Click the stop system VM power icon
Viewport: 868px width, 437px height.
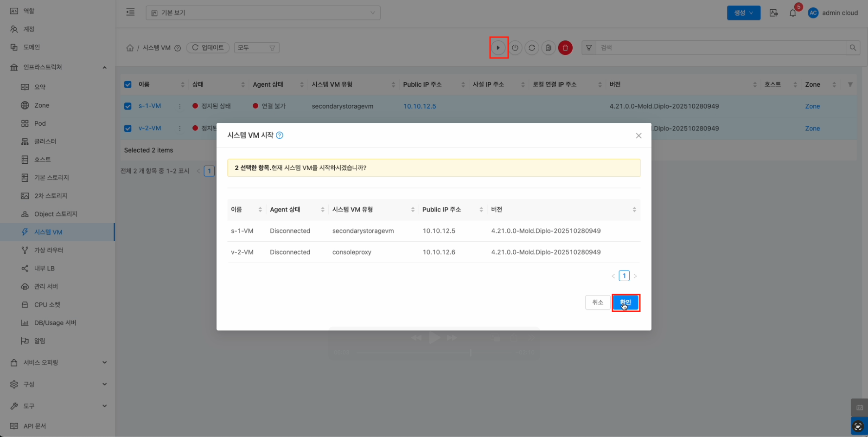(515, 48)
